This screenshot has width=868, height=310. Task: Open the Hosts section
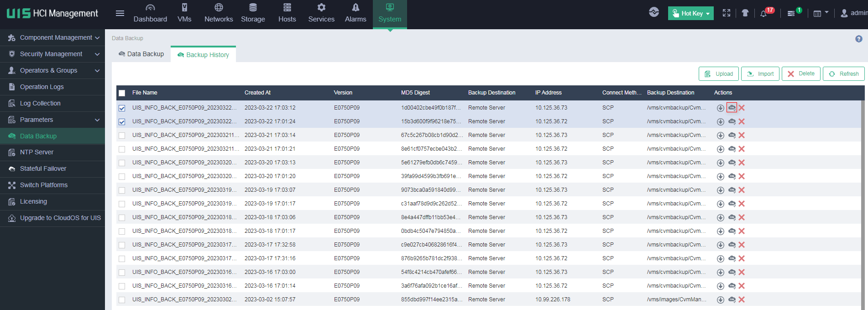click(x=287, y=14)
